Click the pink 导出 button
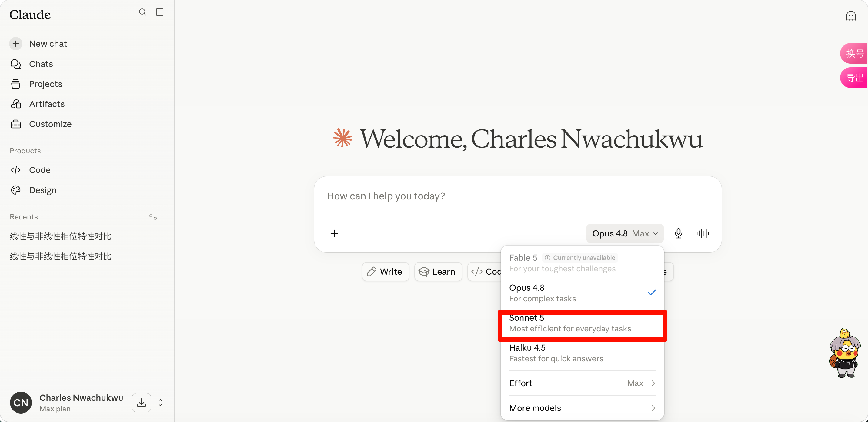868x422 pixels. (x=854, y=78)
